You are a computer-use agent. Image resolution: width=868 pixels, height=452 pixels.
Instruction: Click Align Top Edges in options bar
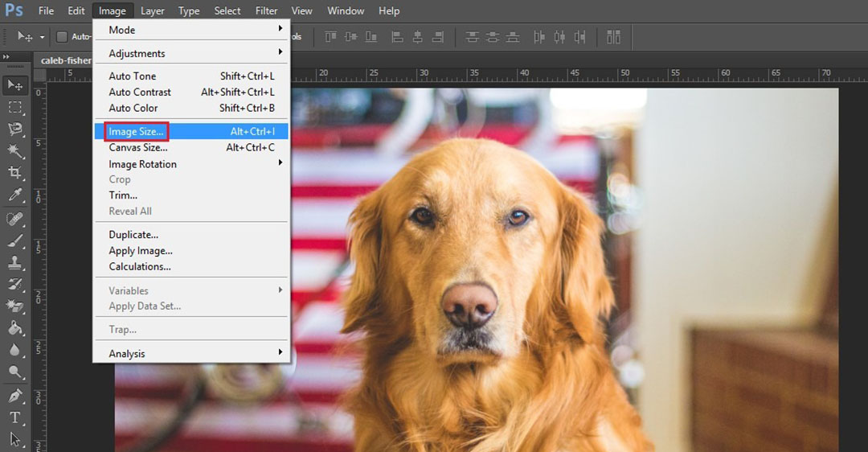(x=330, y=37)
